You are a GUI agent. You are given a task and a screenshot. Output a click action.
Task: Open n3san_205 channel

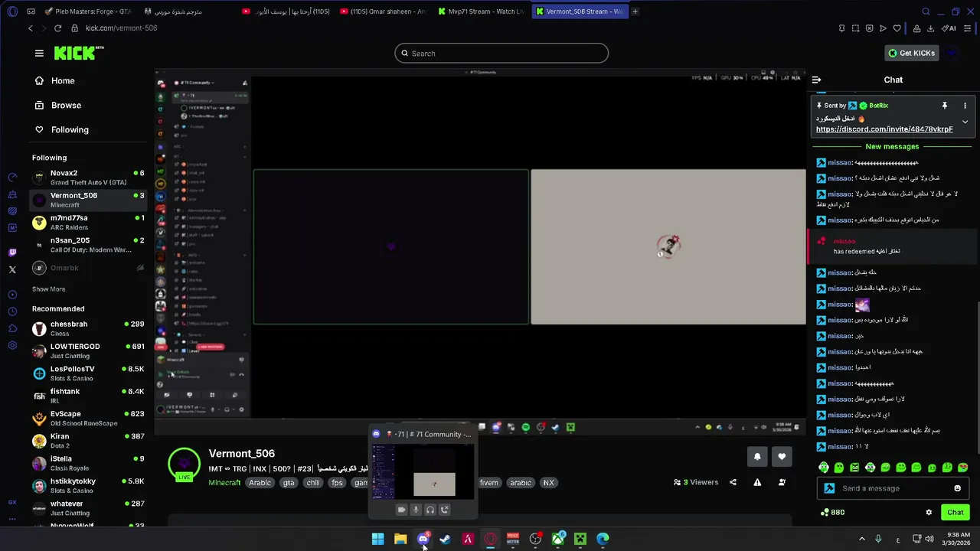pyautogui.click(x=88, y=245)
